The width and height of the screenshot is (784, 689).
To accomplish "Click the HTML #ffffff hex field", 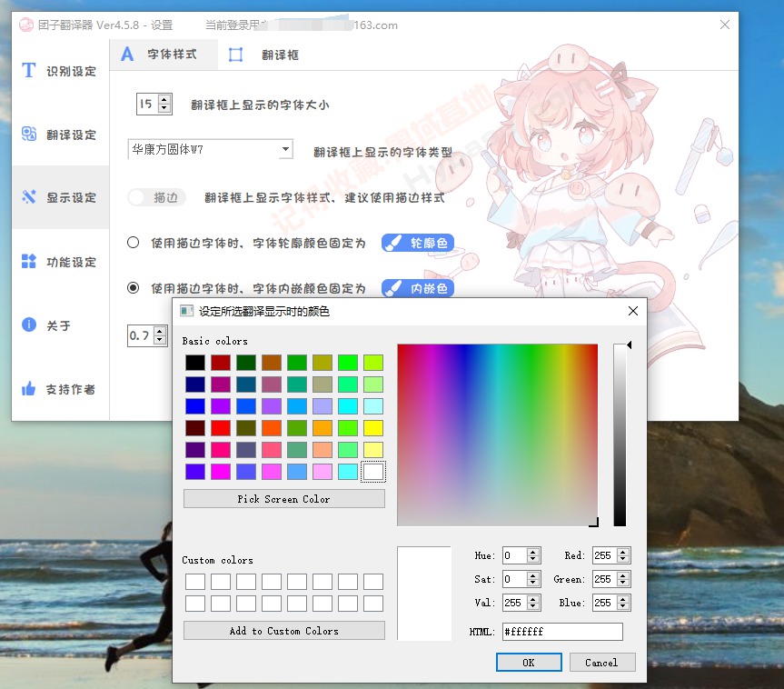I will click(x=562, y=632).
